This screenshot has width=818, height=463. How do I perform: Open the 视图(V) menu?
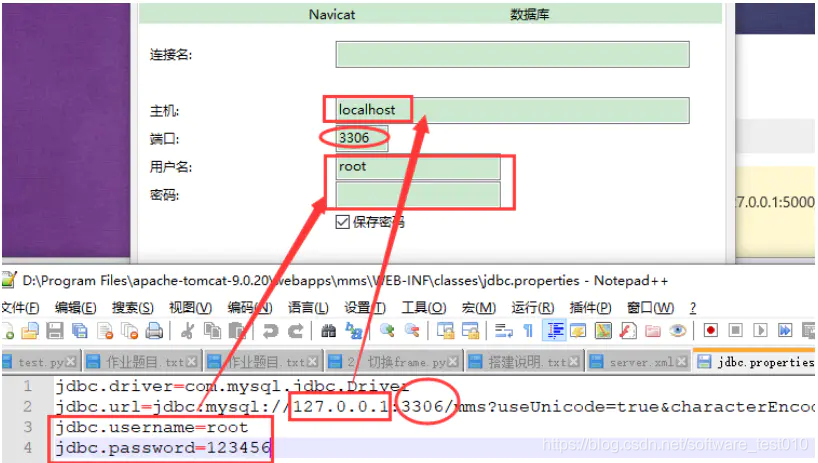point(190,308)
